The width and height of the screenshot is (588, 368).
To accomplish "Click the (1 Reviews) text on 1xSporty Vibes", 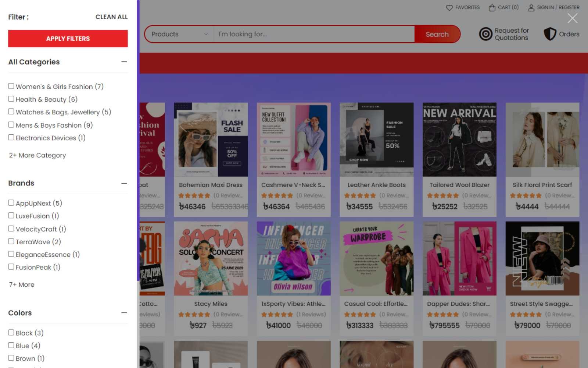I will [311, 315].
